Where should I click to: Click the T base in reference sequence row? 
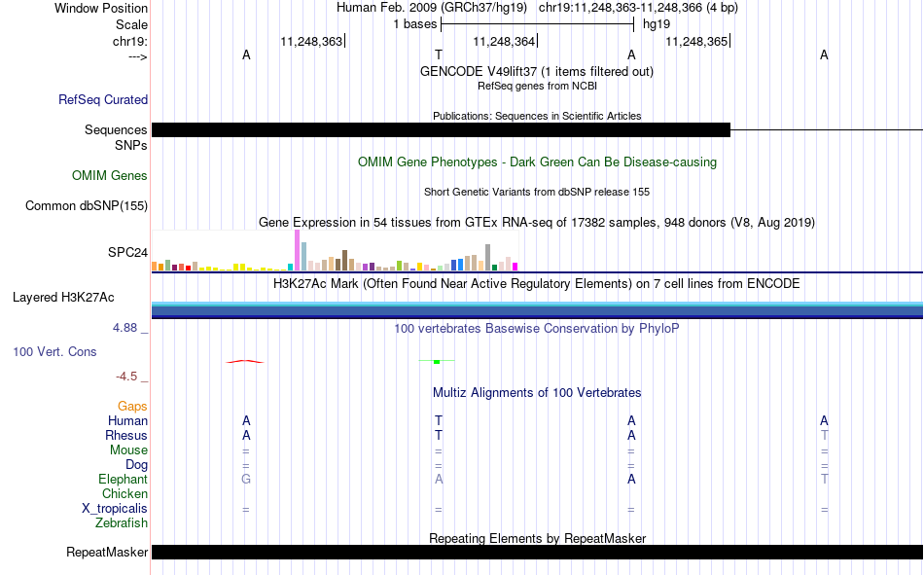(439, 54)
